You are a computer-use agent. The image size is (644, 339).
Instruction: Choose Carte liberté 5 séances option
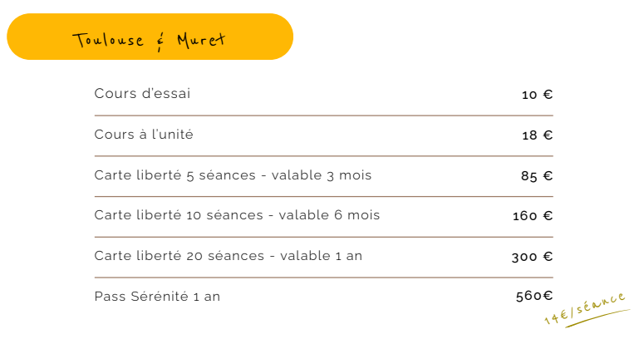[233, 175]
